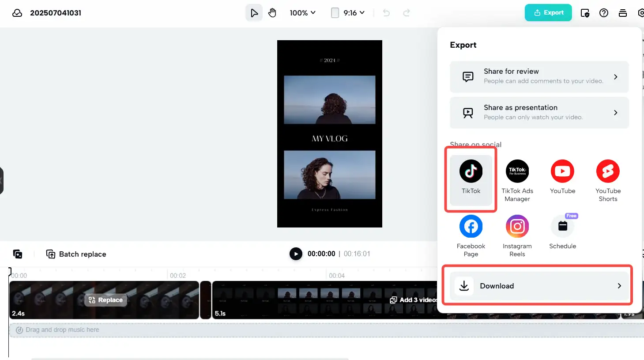Click the add media icon left of Batch replace

[x=18, y=254]
